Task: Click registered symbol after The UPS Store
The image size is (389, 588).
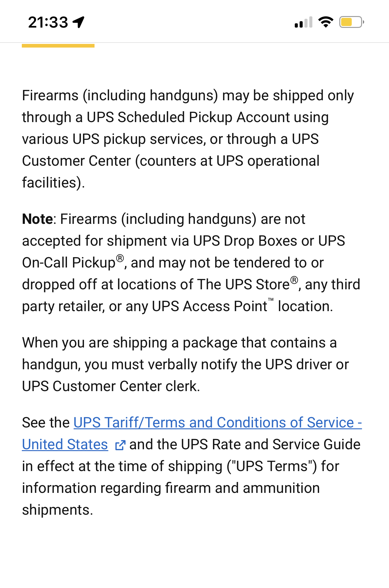Action: (294, 280)
